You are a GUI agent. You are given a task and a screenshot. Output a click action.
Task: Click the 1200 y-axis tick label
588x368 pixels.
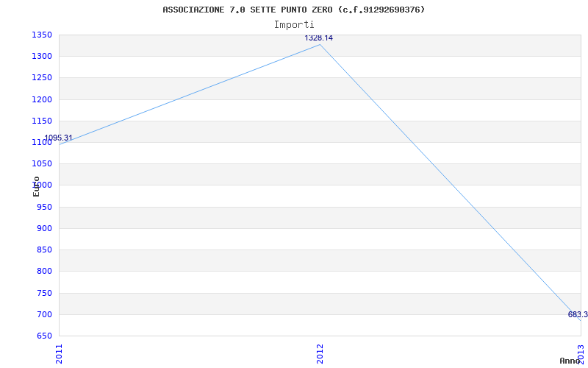pos(42,99)
